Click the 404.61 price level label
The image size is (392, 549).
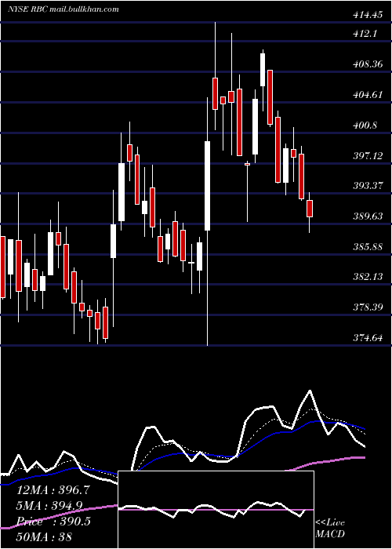pos(368,95)
